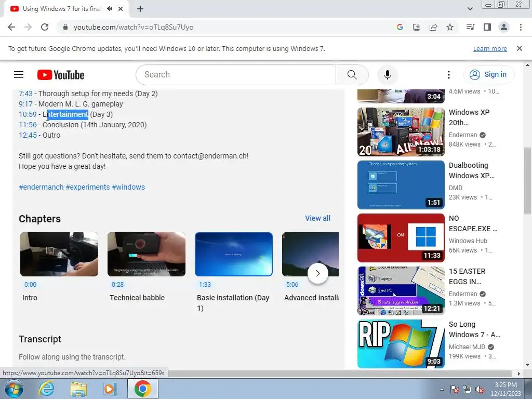Screen dimensions: 532x399
Task: Open the Windows Start menu
Action: [14, 389]
